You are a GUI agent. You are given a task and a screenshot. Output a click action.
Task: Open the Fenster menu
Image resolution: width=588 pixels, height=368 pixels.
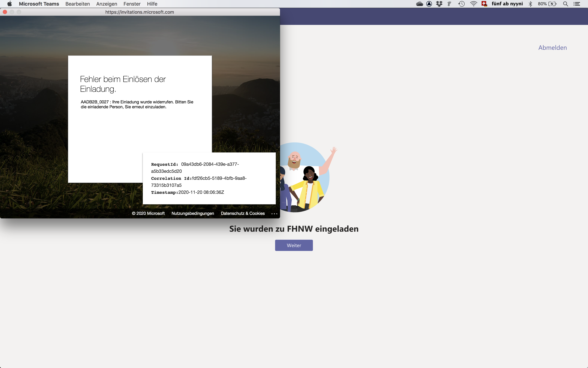click(x=132, y=4)
